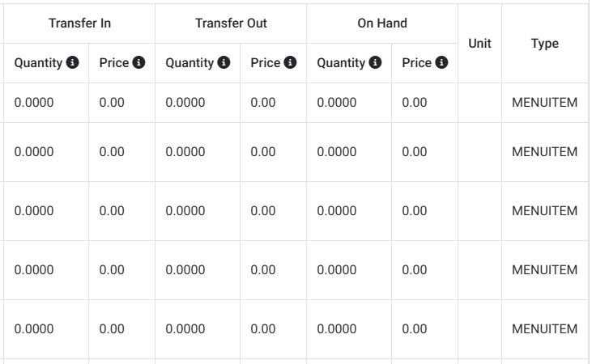
Task: Select MENUITEM type in the third row
Action: click(544, 211)
